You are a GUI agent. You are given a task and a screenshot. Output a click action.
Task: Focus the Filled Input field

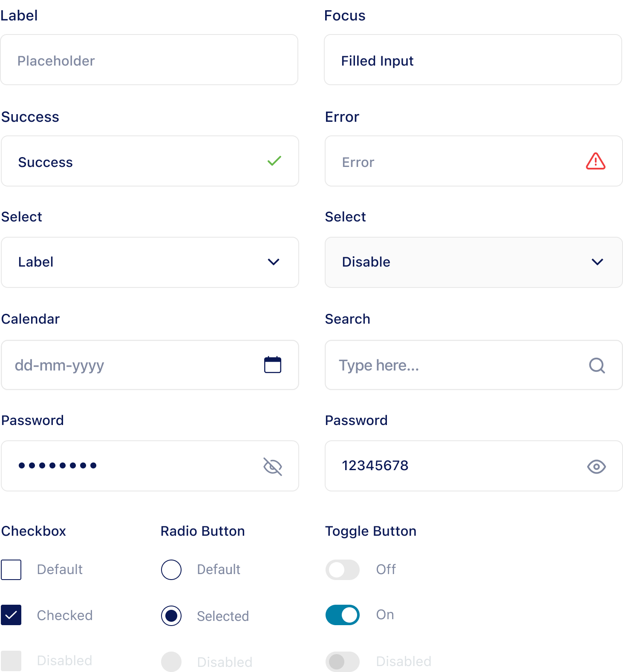click(x=473, y=60)
